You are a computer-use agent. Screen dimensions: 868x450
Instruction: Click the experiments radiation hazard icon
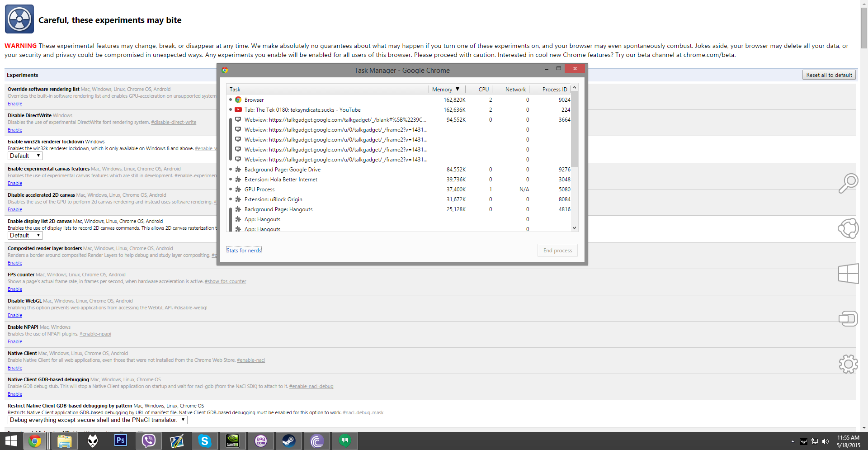pyautogui.click(x=19, y=19)
